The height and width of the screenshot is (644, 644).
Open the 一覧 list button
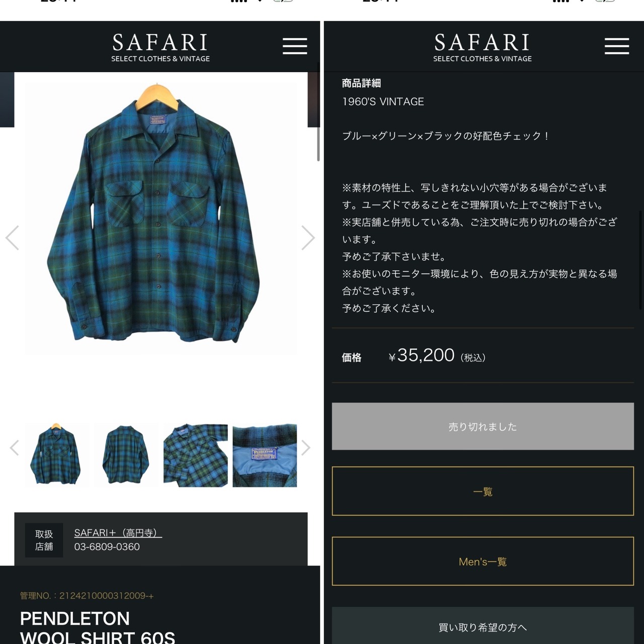click(x=482, y=491)
